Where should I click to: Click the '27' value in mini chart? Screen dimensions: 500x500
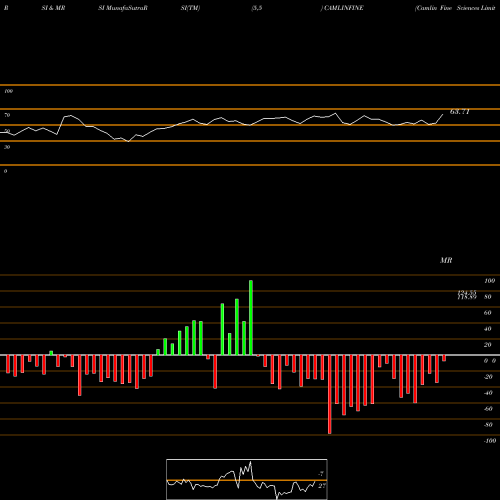coord(322,486)
